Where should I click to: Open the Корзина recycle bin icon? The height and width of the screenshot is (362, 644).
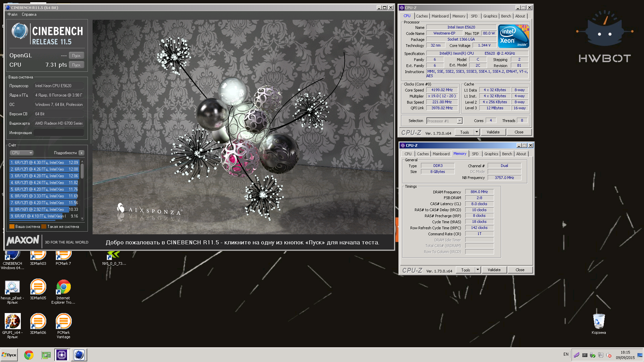(x=599, y=324)
